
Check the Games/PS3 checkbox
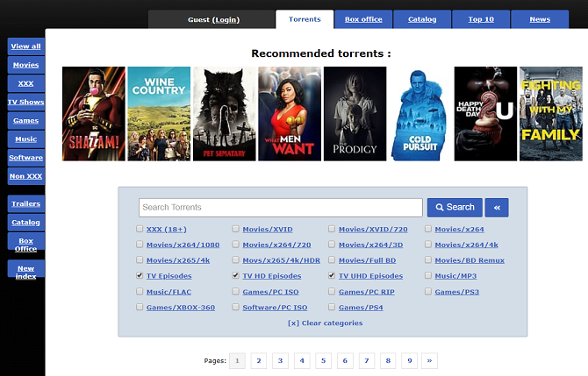(428, 291)
